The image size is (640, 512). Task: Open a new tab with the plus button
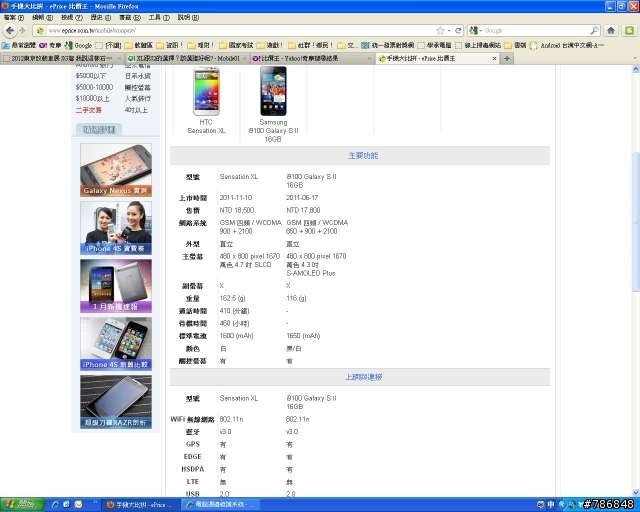(507, 58)
